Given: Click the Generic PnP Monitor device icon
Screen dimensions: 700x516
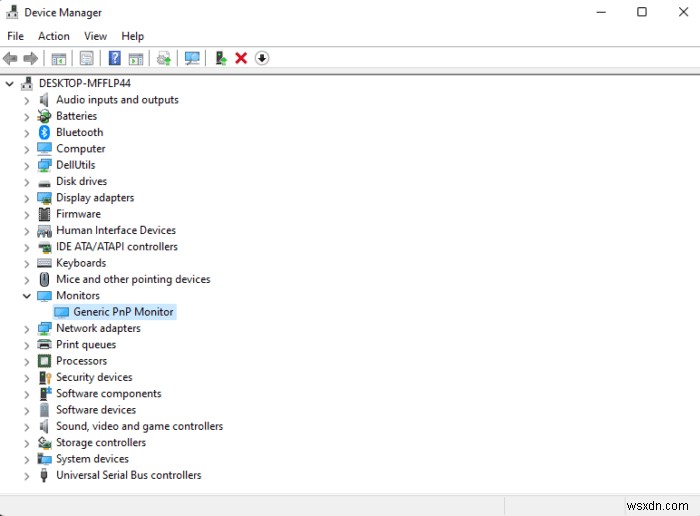Looking at the screenshot, I should tap(62, 312).
